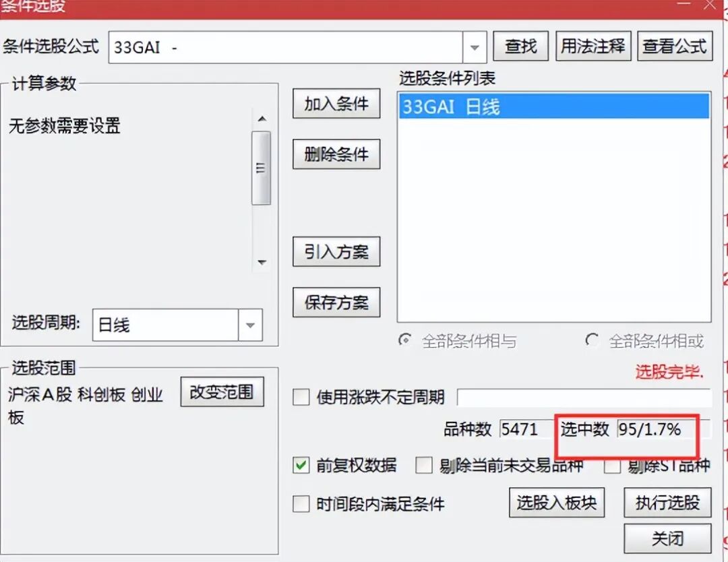Click the 执行选股 button

pyautogui.click(x=667, y=502)
